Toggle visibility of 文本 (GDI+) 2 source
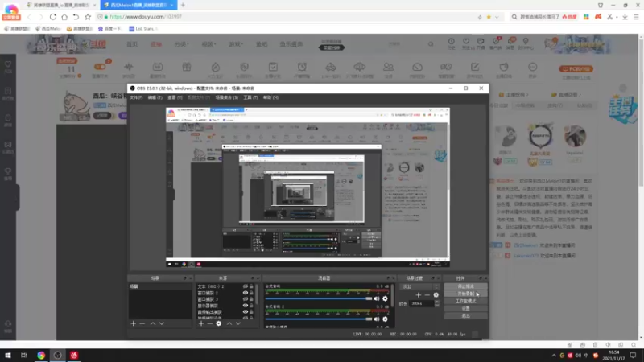Viewport: 644px width, 362px height. [246, 286]
